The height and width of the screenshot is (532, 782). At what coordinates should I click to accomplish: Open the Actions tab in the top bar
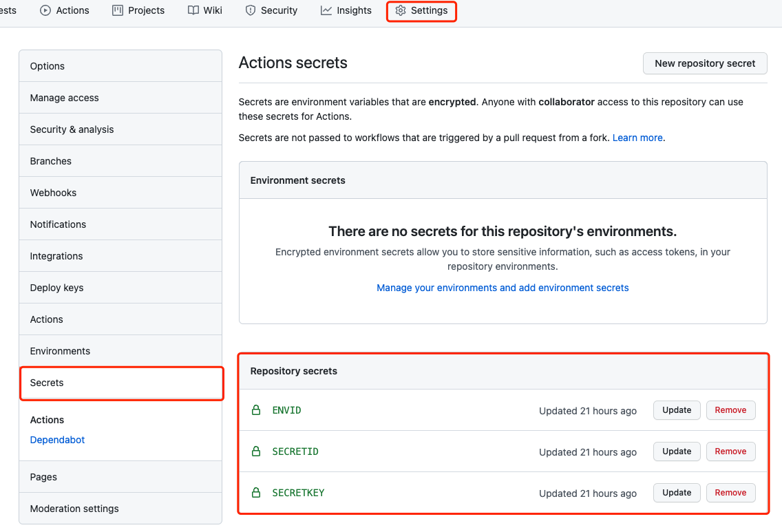coord(64,10)
